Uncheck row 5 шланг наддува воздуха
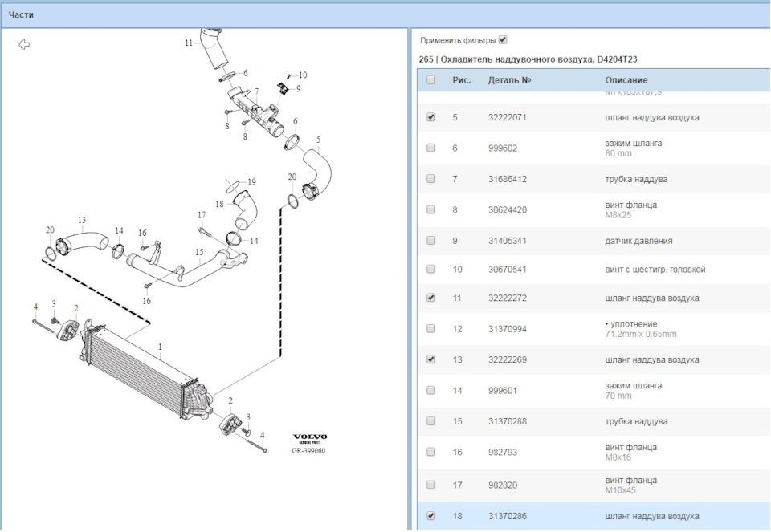The height and width of the screenshot is (532, 771). [430, 116]
